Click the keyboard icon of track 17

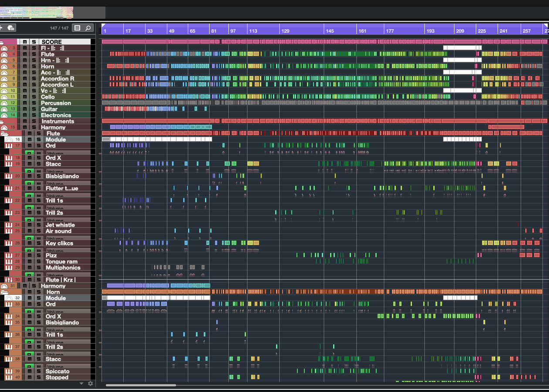(x=8, y=146)
